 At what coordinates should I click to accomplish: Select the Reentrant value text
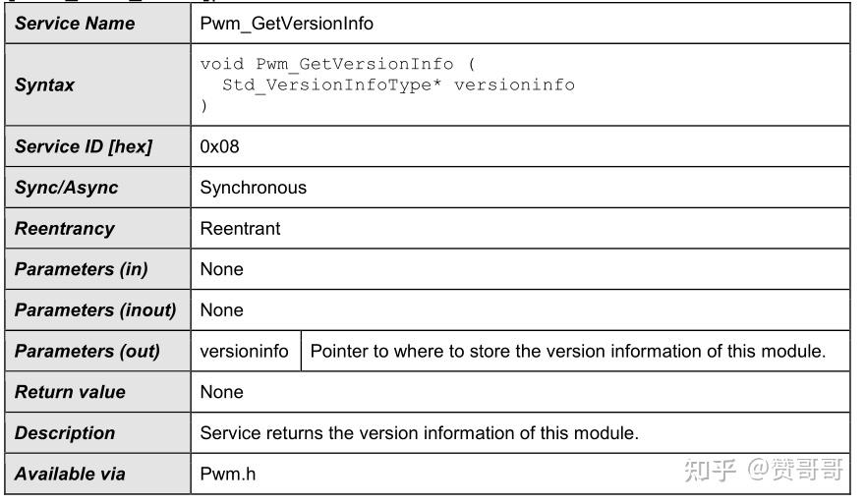[x=240, y=228]
